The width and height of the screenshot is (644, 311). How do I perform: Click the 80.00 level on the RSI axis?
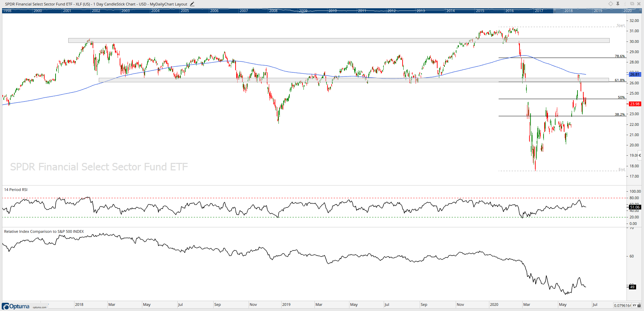point(634,198)
